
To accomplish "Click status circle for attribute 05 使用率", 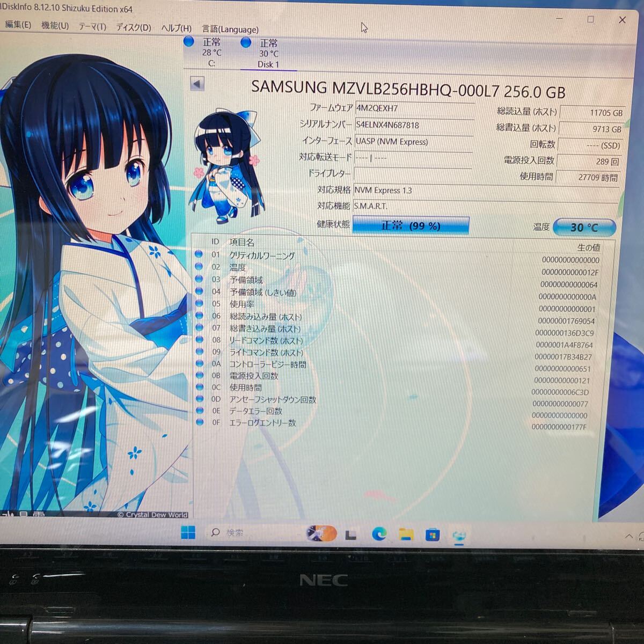I will (199, 304).
